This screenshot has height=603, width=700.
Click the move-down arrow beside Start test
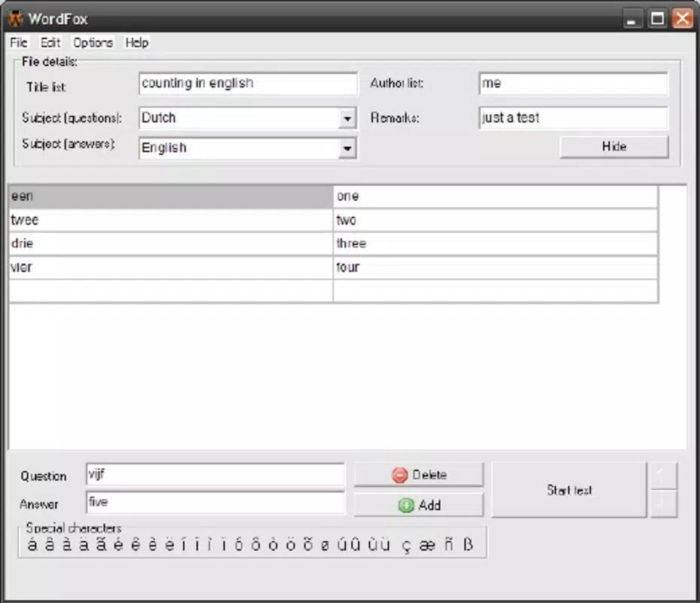(663, 504)
